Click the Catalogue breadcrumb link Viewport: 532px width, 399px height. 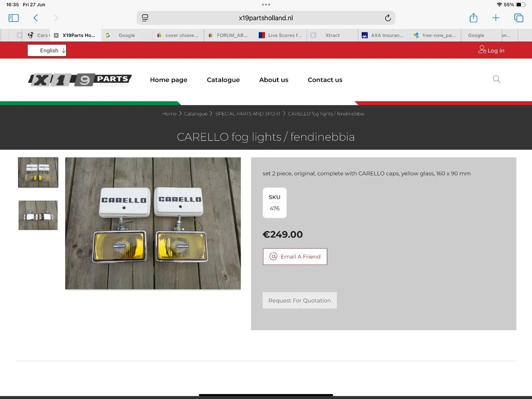(x=196, y=114)
